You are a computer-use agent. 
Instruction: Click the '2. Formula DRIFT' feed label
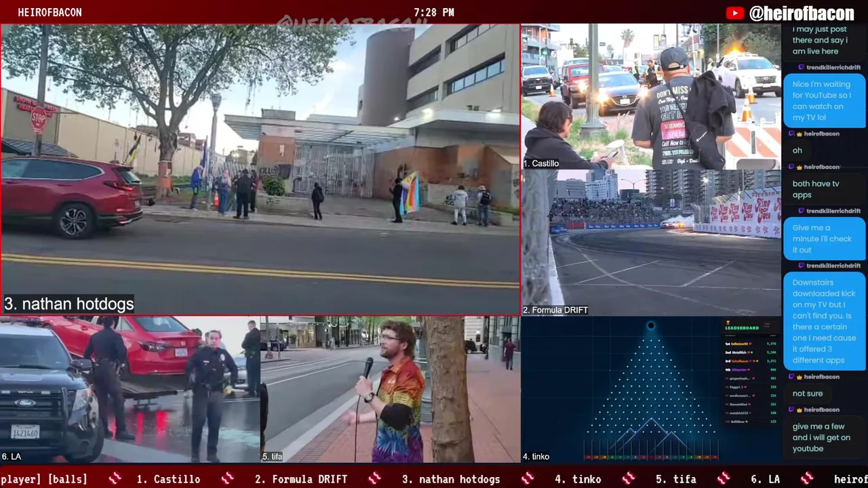click(x=555, y=310)
